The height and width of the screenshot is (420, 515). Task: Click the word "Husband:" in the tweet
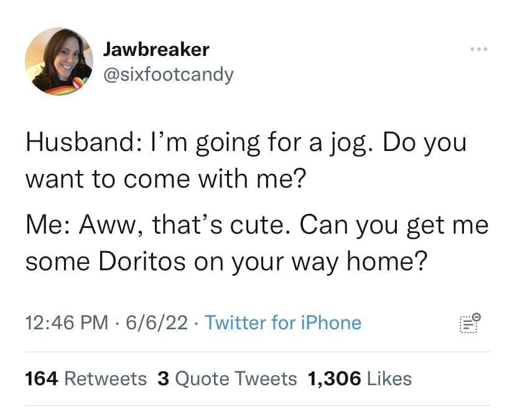coord(72,143)
